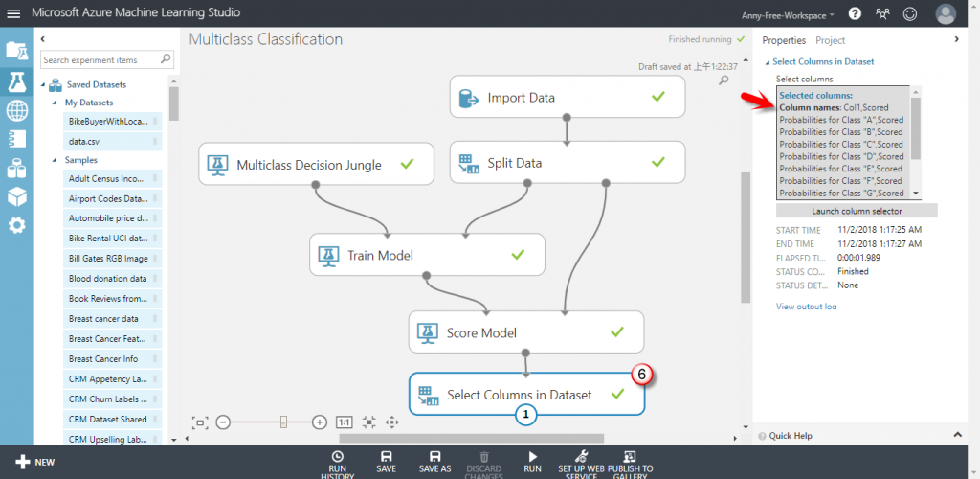Switch to the Properties tab

[x=784, y=40]
